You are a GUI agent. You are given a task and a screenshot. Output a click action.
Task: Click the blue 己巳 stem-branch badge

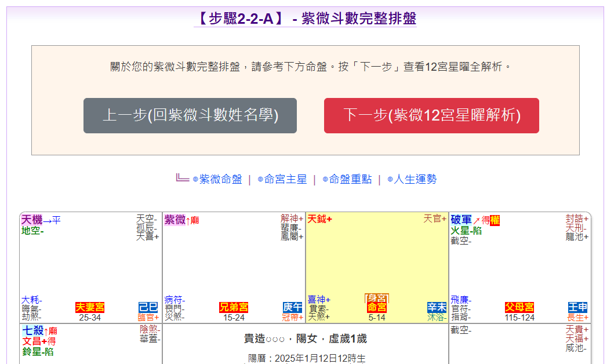[x=148, y=307]
